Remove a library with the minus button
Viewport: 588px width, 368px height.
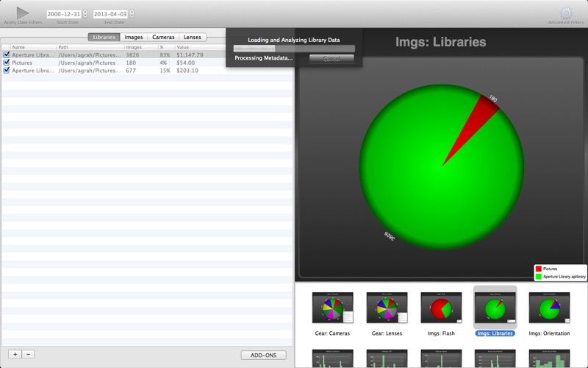(x=28, y=354)
